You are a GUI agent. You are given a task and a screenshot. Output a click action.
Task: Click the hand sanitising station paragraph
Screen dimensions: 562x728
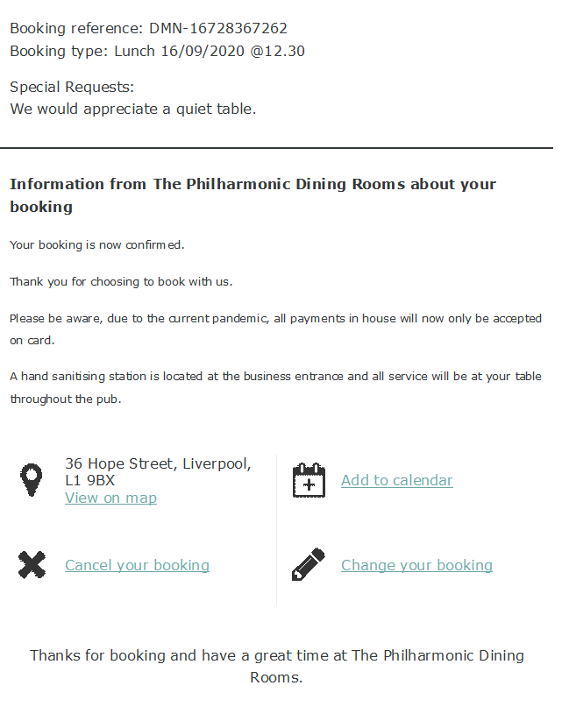coord(275,387)
